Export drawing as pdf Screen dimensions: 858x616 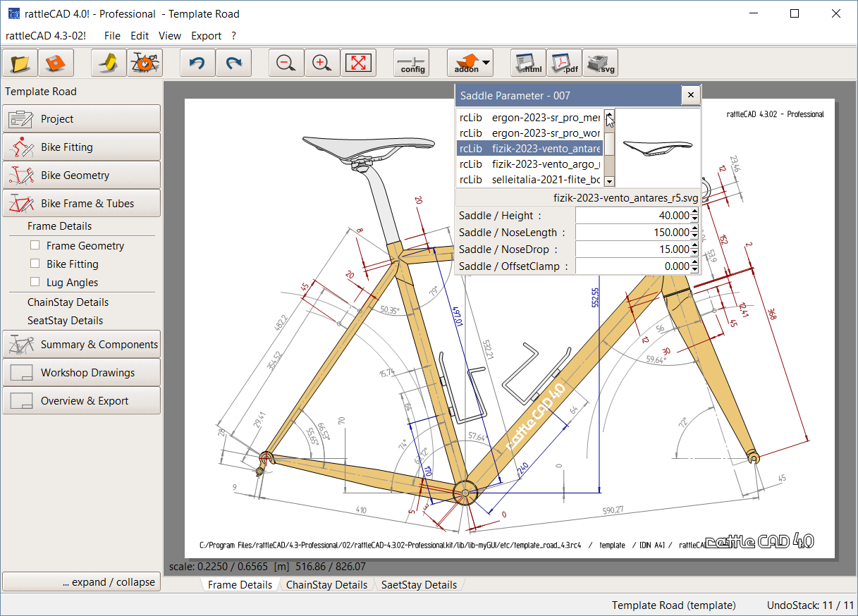pos(564,63)
